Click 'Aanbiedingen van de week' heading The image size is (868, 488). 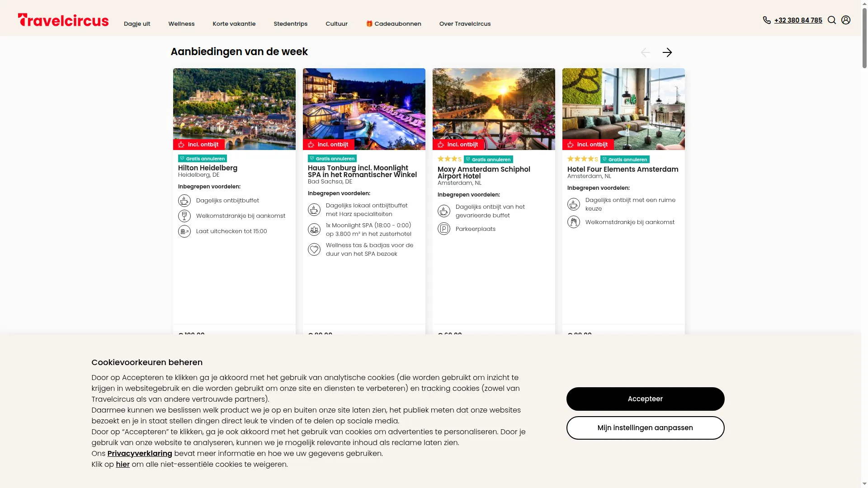(239, 52)
